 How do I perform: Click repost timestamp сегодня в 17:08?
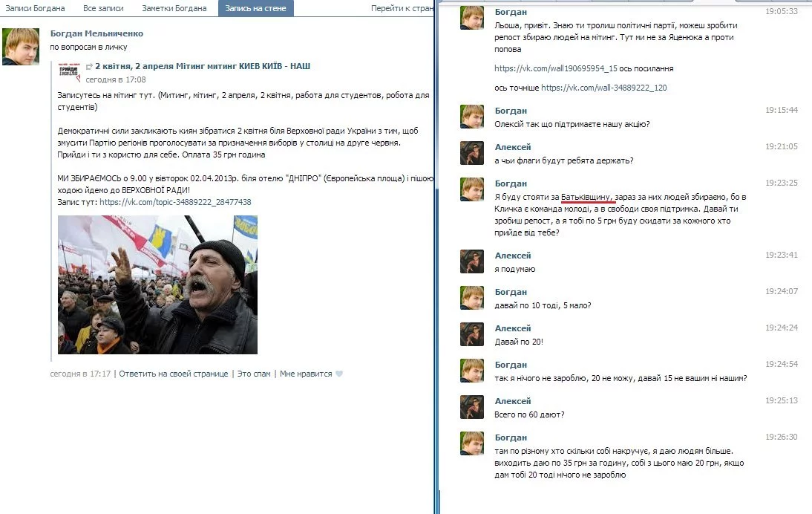pyautogui.click(x=116, y=79)
